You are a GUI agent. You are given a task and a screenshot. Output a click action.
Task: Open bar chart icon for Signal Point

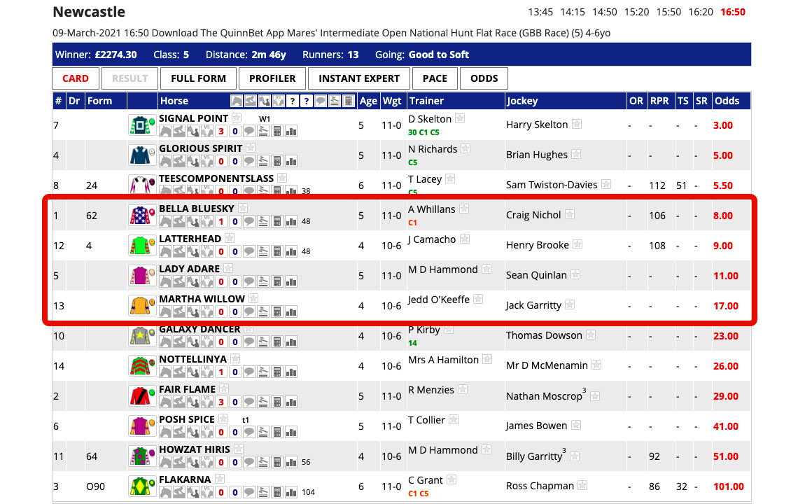click(x=291, y=132)
